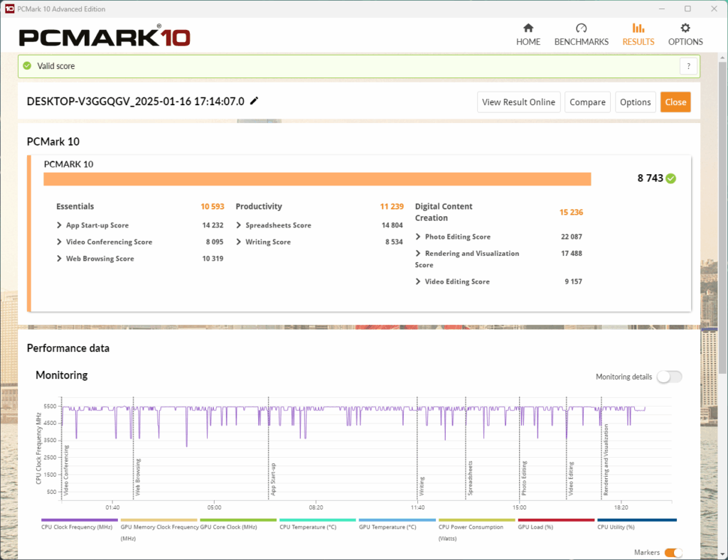Expand App Start-up Score details
Viewport: 728px width, 560px height.
[x=59, y=225]
